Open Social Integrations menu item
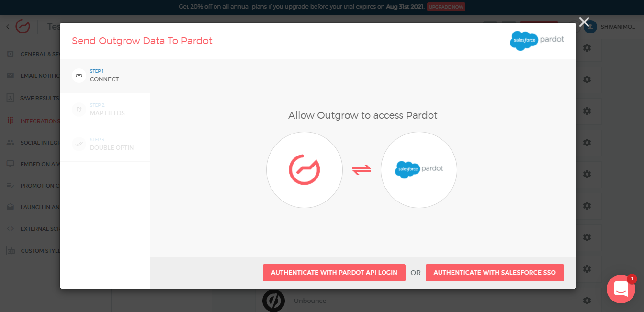644x312 pixels. [x=33, y=143]
